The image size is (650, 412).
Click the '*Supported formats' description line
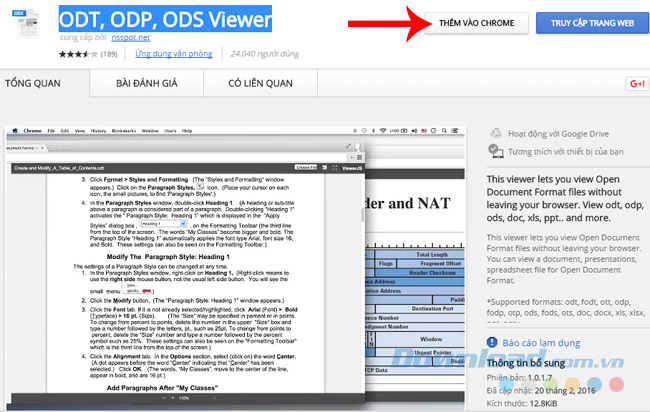[566, 307]
